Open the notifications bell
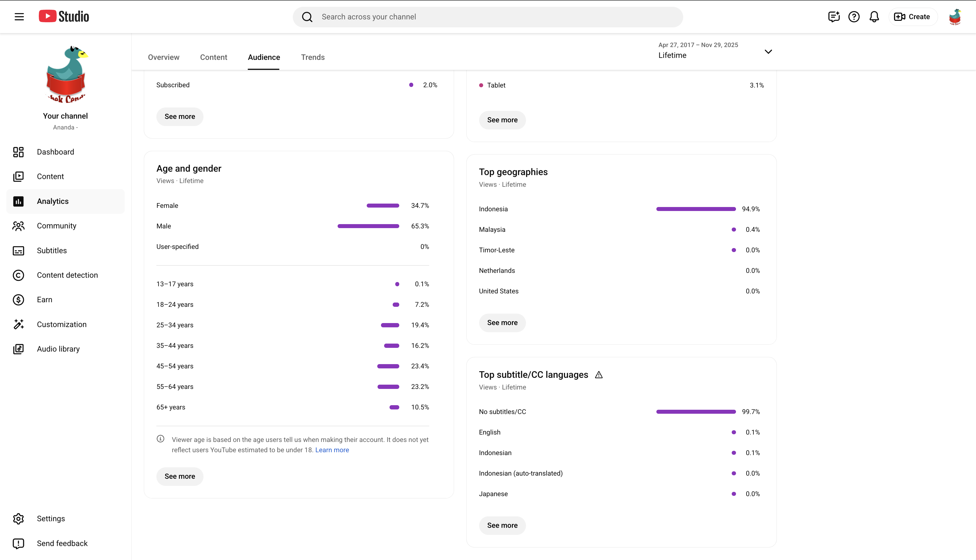Image resolution: width=976 pixels, height=560 pixels. click(874, 17)
